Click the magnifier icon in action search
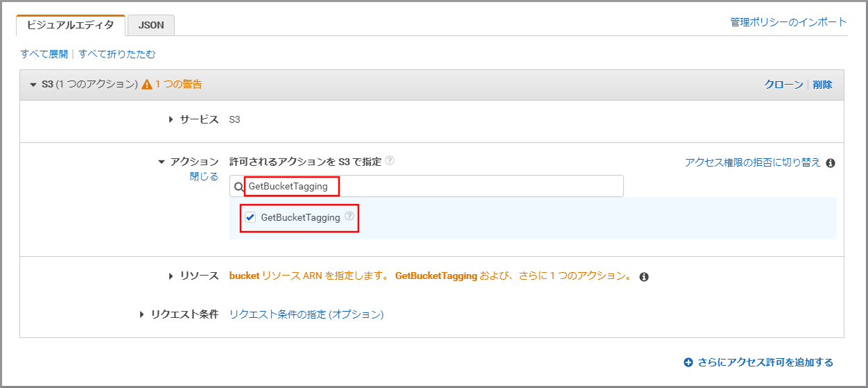 point(238,187)
